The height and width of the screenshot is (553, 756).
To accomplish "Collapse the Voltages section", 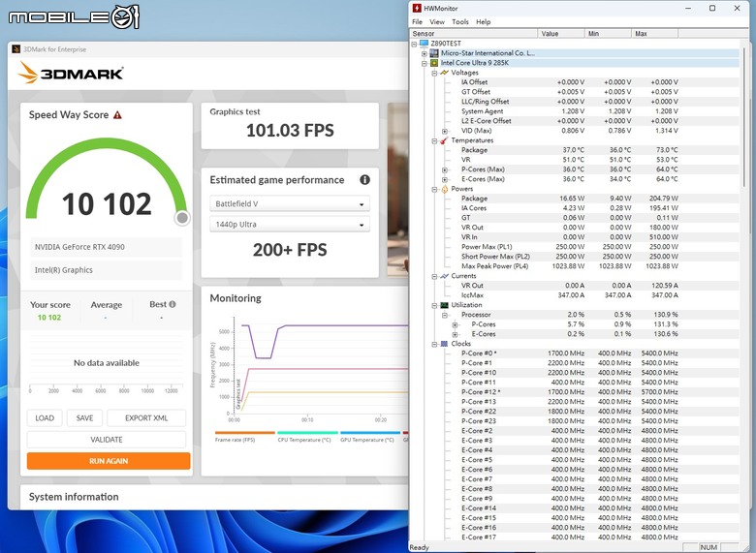I will 434,73.
